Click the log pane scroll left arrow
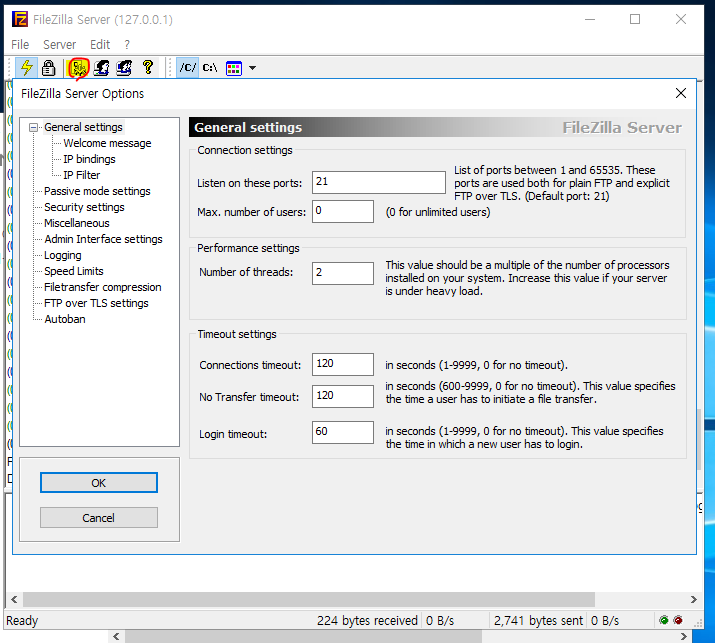 [14, 599]
